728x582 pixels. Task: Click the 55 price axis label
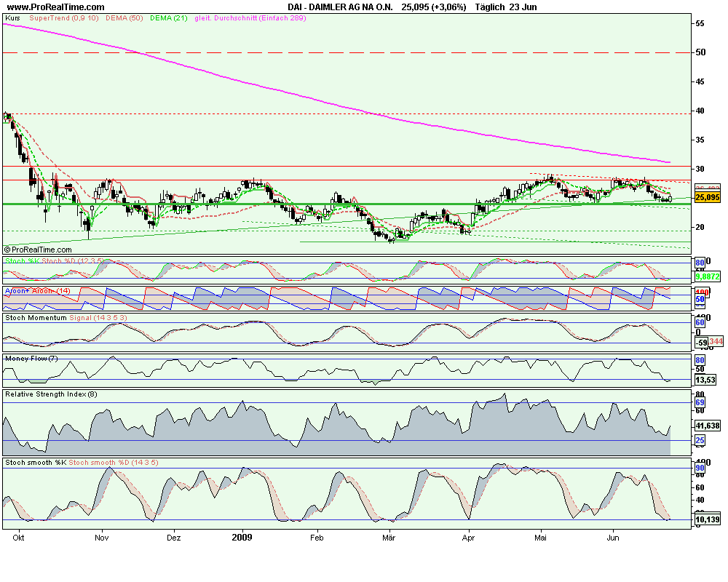pyautogui.click(x=700, y=24)
